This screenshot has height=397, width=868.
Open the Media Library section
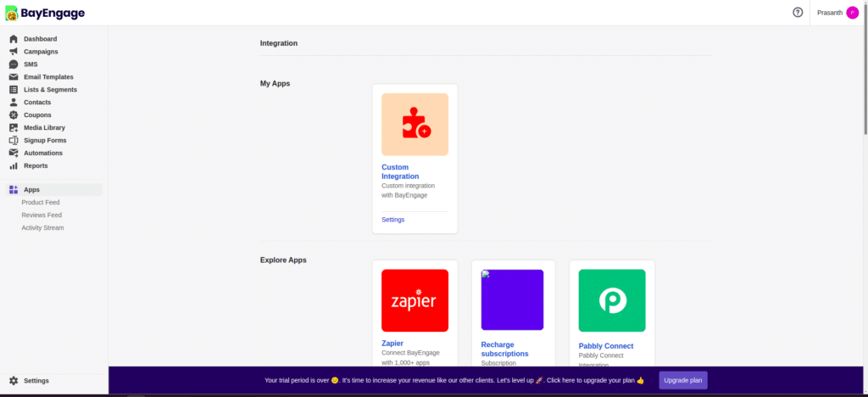44,128
